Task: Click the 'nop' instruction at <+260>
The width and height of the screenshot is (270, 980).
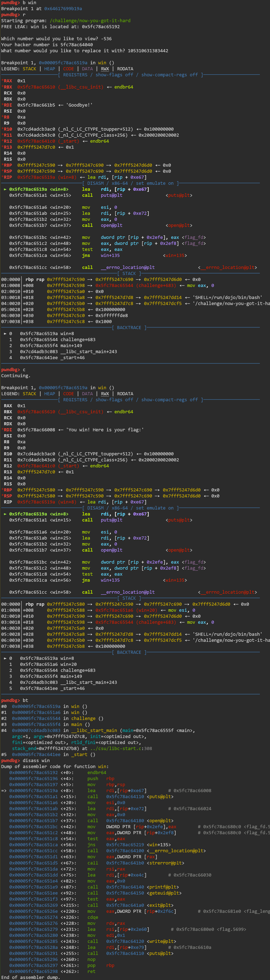Action: 92,959
